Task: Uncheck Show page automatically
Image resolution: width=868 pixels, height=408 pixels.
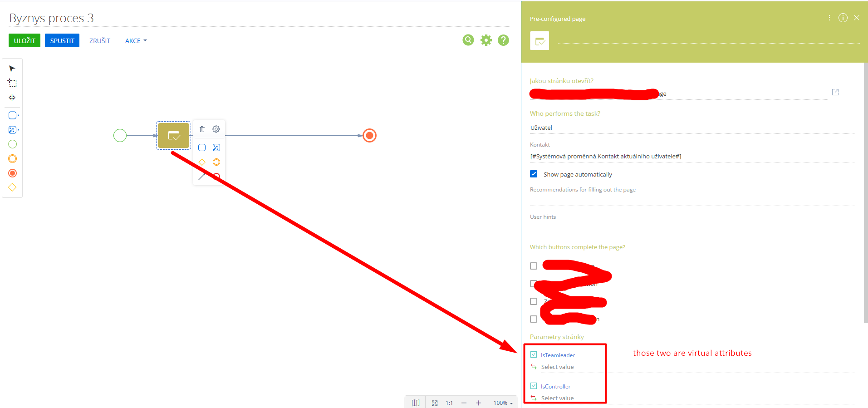Action: coord(534,174)
